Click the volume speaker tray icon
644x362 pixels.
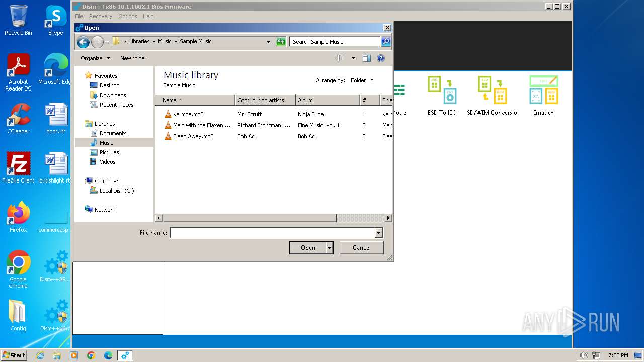click(x=584, y=355)
